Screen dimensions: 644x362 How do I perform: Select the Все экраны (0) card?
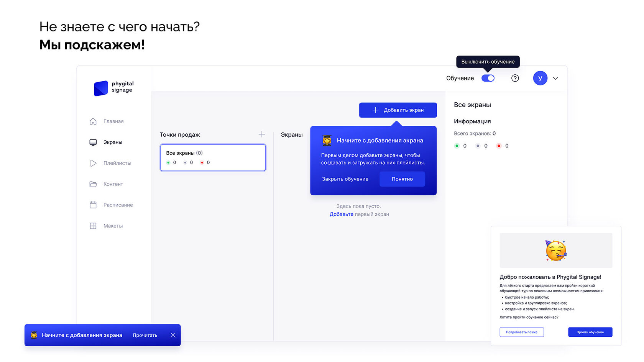[213, 157]
